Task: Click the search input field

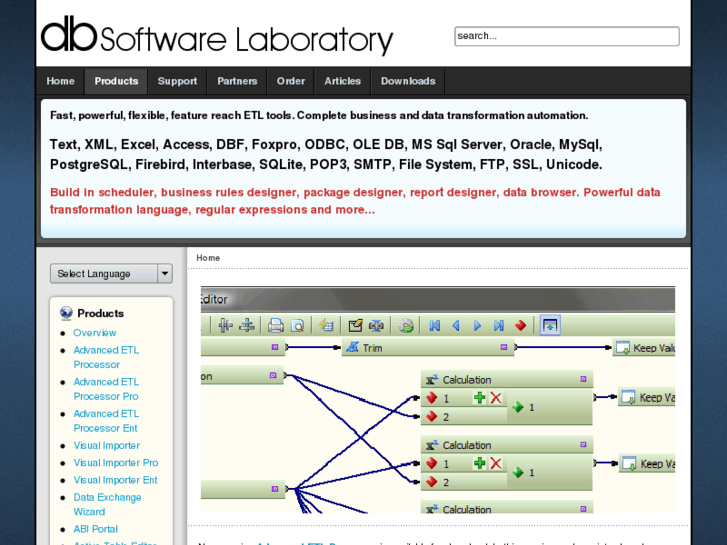Action: click(567, 36)
